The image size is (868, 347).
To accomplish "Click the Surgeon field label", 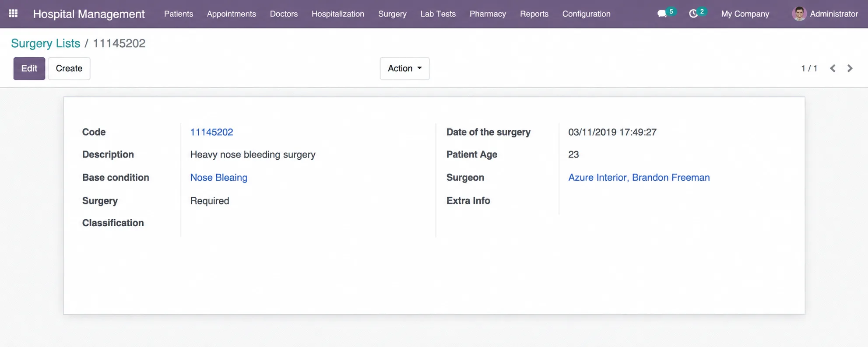I will point(465,178).
